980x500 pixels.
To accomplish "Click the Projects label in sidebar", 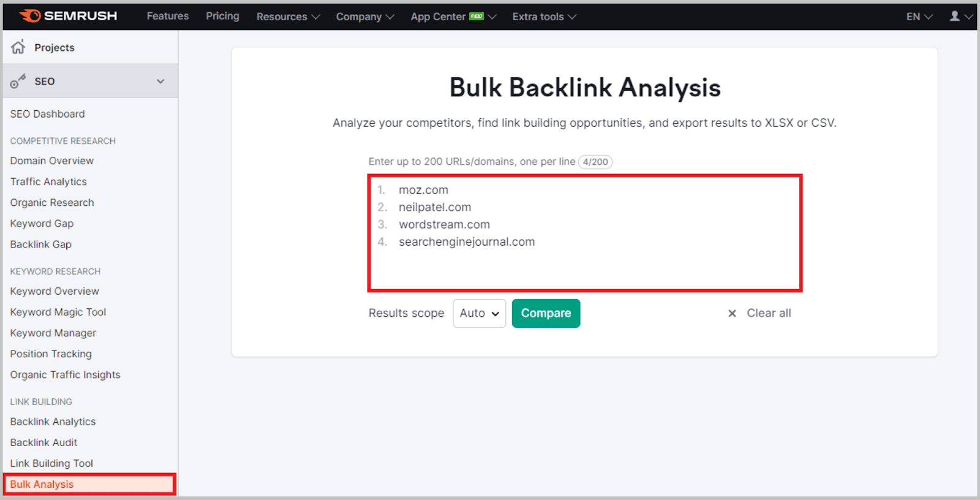I will click(55, 48).
